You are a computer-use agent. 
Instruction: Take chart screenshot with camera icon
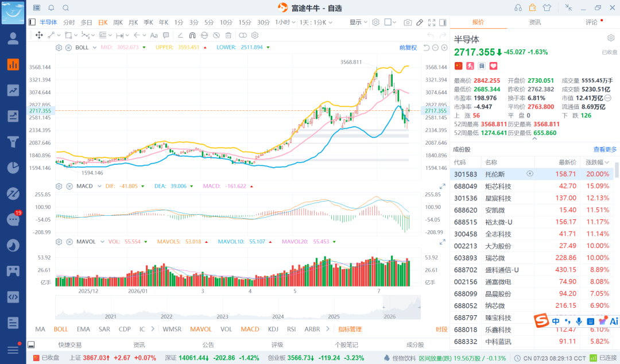click(x=408, y=22)
